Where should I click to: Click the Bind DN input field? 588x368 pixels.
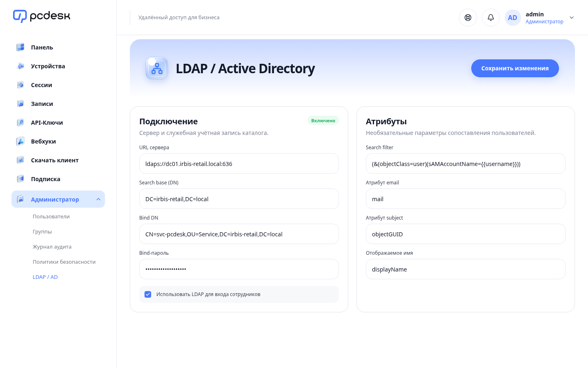pos(239,234)
